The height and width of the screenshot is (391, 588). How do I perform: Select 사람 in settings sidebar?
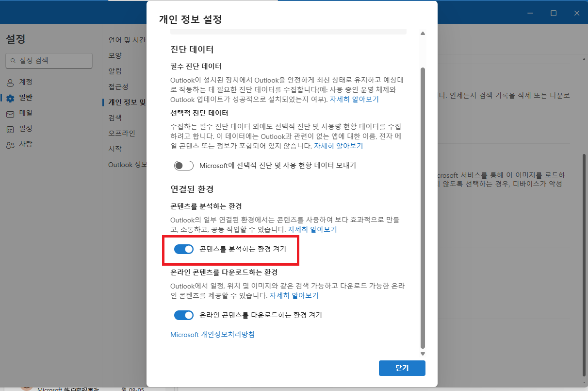(x=26, y=144)
